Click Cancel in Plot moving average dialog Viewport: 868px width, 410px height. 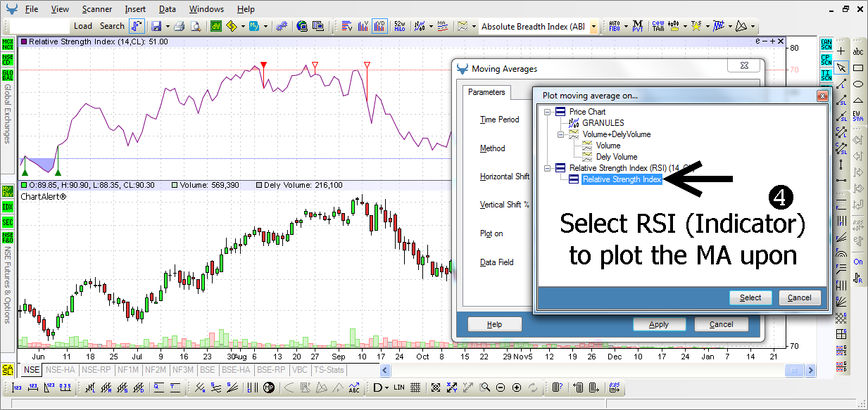click(x=800, y=297)
